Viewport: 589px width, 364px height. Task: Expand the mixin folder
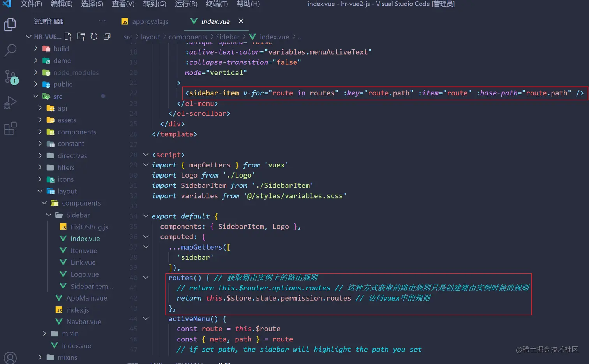coord(70,334)
